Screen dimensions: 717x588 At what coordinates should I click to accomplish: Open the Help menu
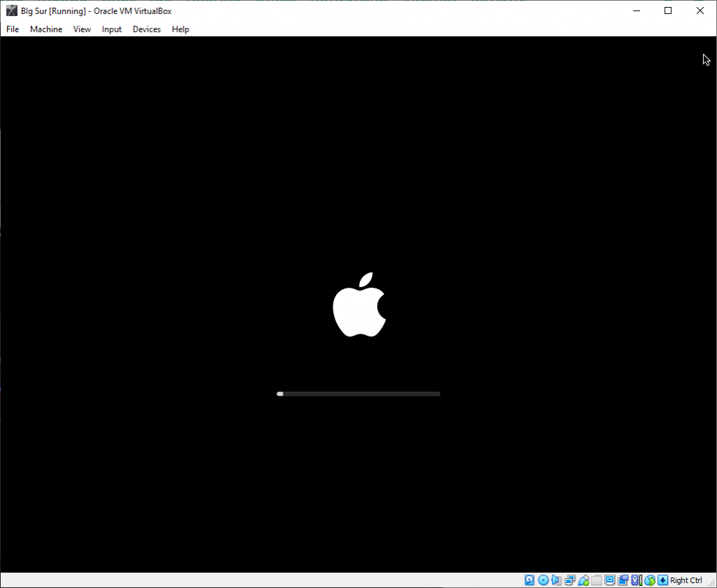[x=180, y=29]
